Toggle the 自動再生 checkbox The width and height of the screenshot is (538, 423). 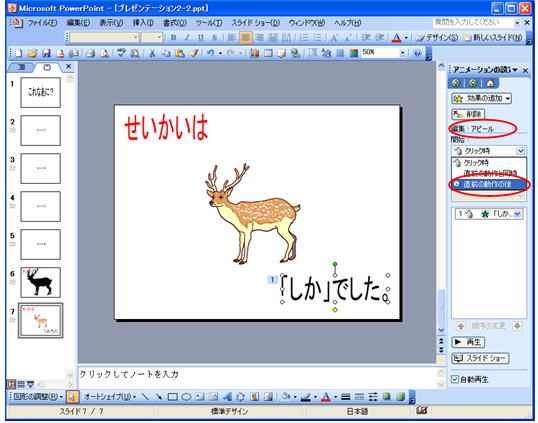point(455,379)
